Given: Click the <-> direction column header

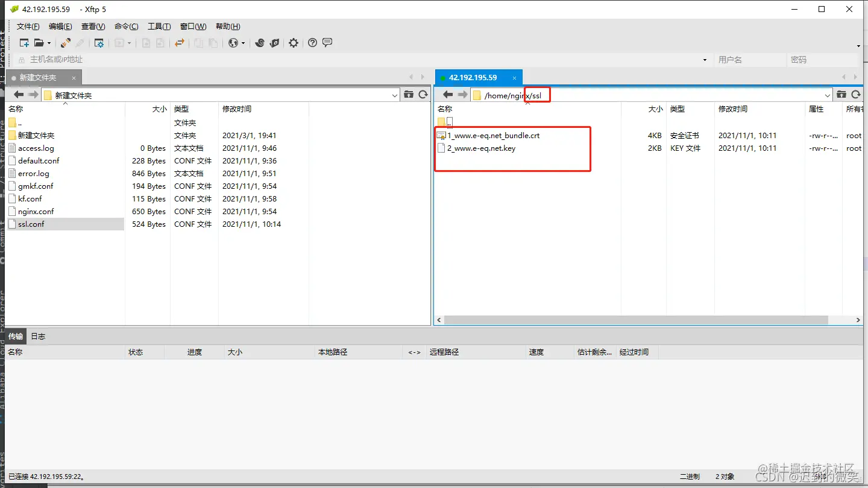Looking at the screenshot, I should 414,352.
